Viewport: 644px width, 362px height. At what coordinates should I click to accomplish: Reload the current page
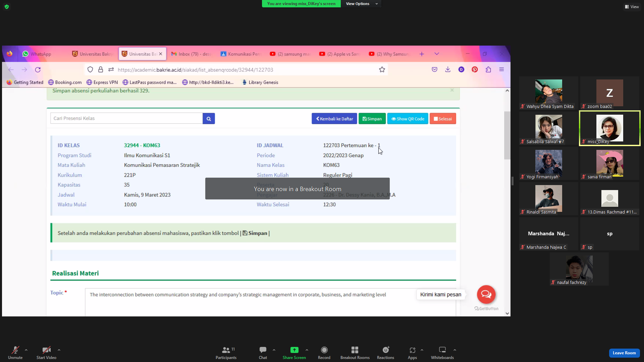tap(38, 70)
